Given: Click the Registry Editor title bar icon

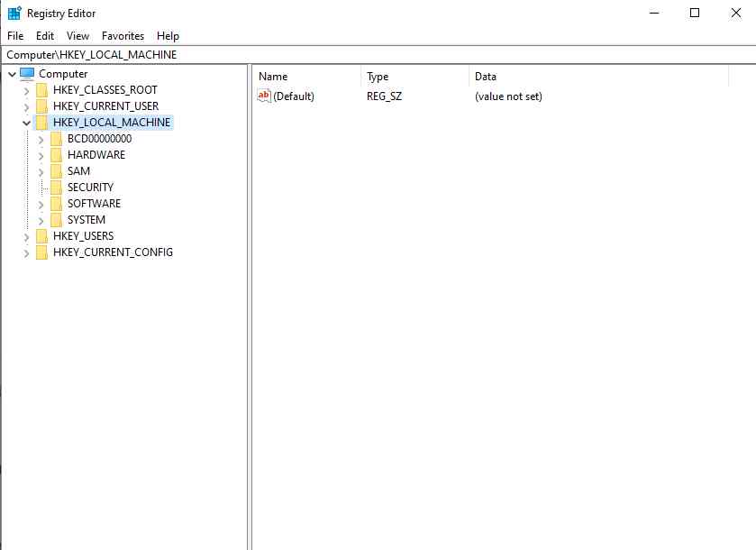Looking at the screenshot, I should pyautogui.click(x=14, y=13).
